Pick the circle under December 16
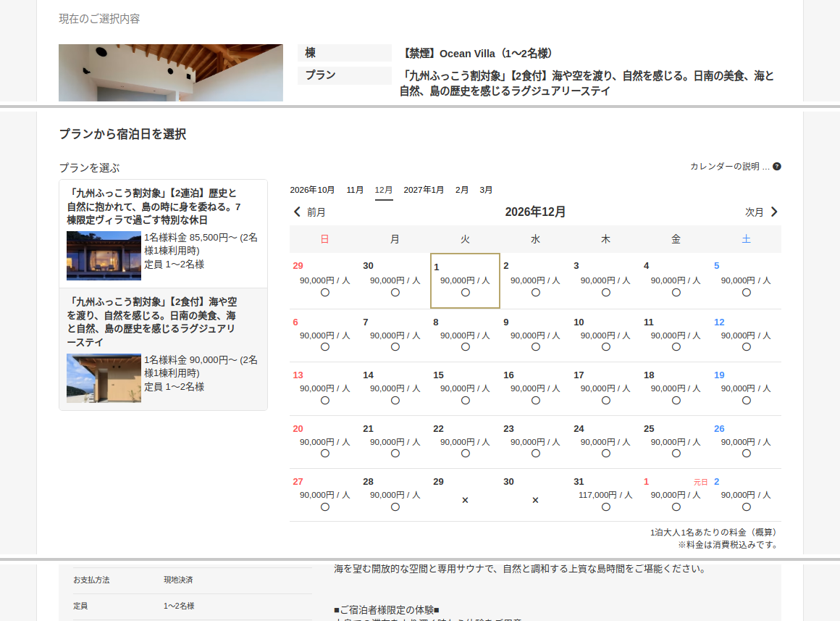 [536, 401]
